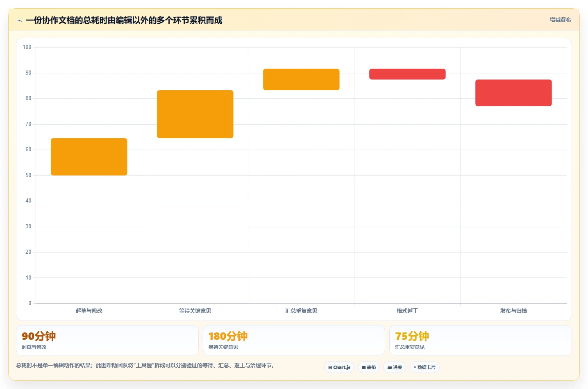Click the 增减瀑布 label in header
The height and width of the screenshot is (389, 588).
pos(560,20)
